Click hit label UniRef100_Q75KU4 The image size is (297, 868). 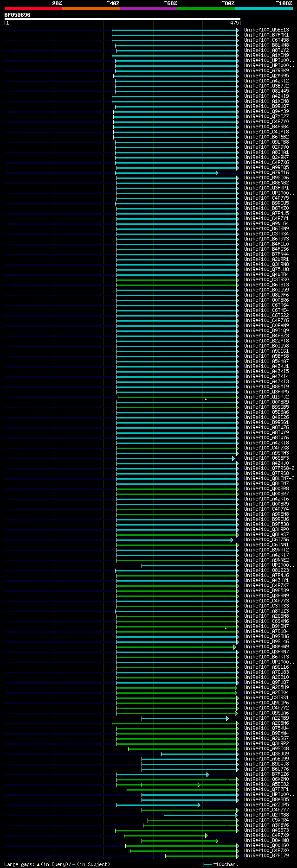coord(266,729)
